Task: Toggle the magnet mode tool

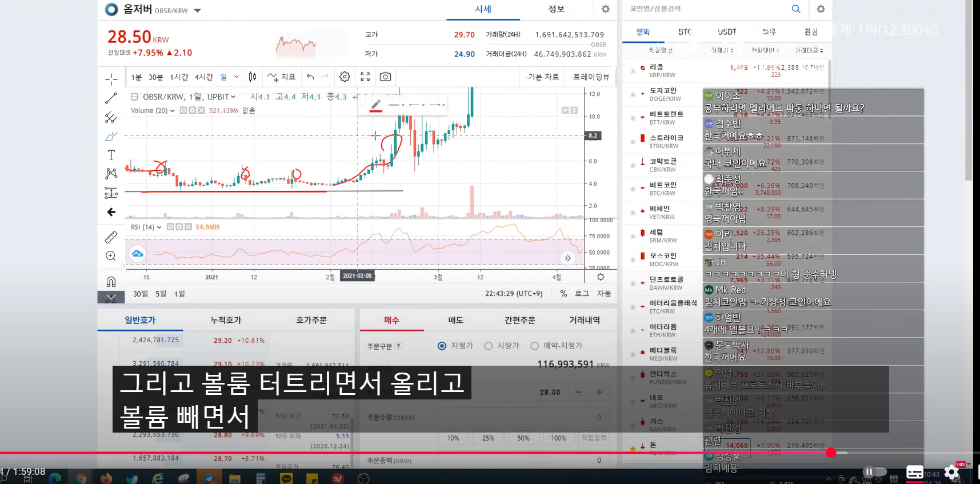Action: [x=111, y=281]
